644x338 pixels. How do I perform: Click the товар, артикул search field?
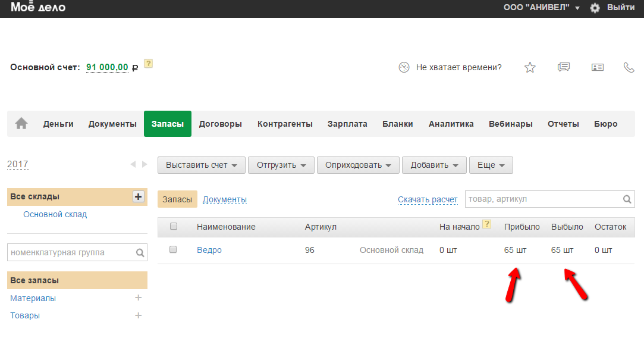tap(542, 199)
